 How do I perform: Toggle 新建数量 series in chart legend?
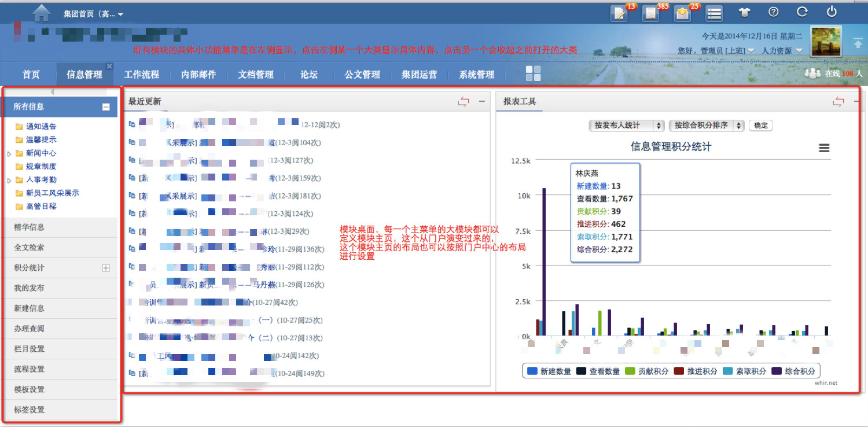pyautogui.click(x=550, y=371)
